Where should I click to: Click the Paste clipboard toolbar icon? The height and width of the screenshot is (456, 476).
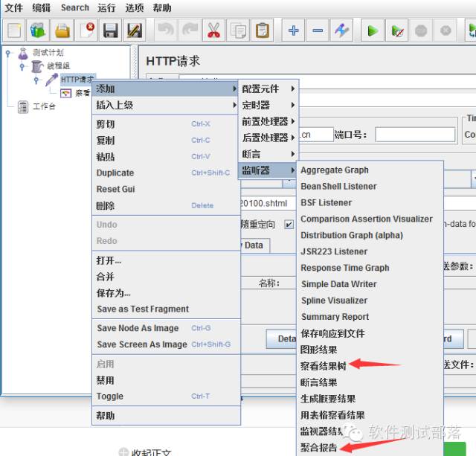click(263, 30)
